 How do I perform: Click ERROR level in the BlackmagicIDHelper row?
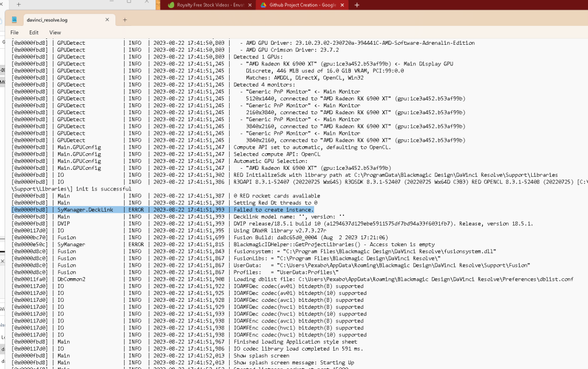point(136,244)
